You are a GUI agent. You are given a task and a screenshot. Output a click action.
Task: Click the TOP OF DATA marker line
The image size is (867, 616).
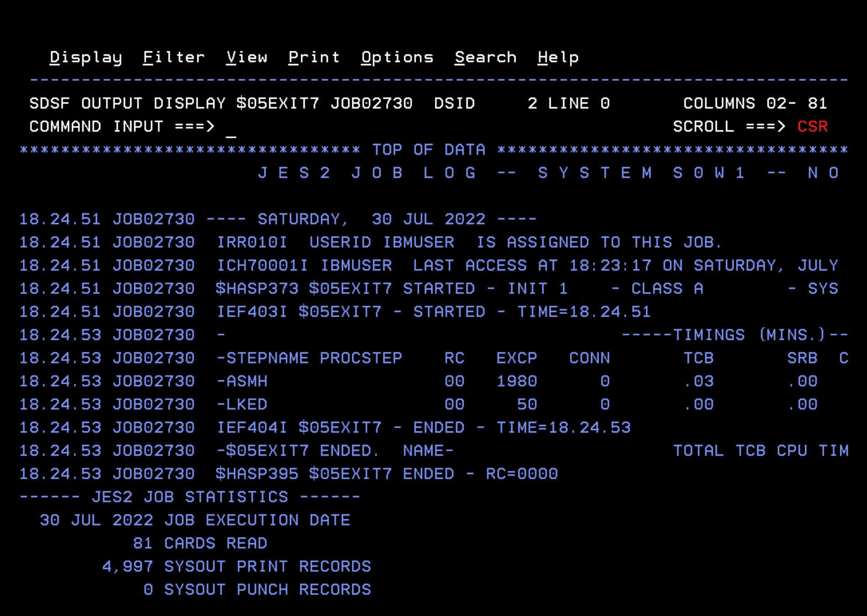pyautogui.click(x=428, y=150)
